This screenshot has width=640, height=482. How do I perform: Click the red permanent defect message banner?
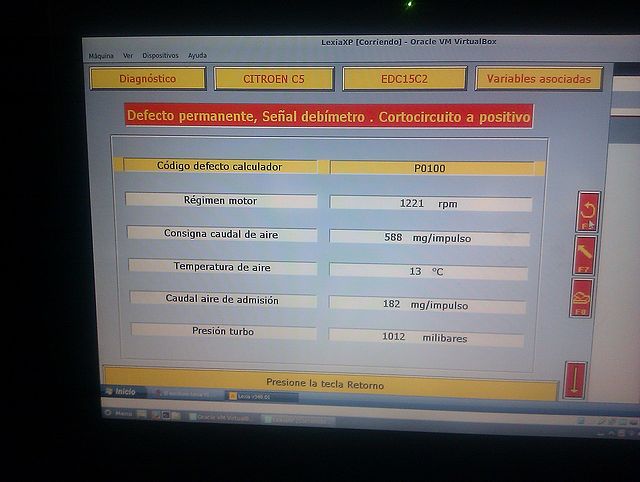pyautogui.click(x=329, y=116)
